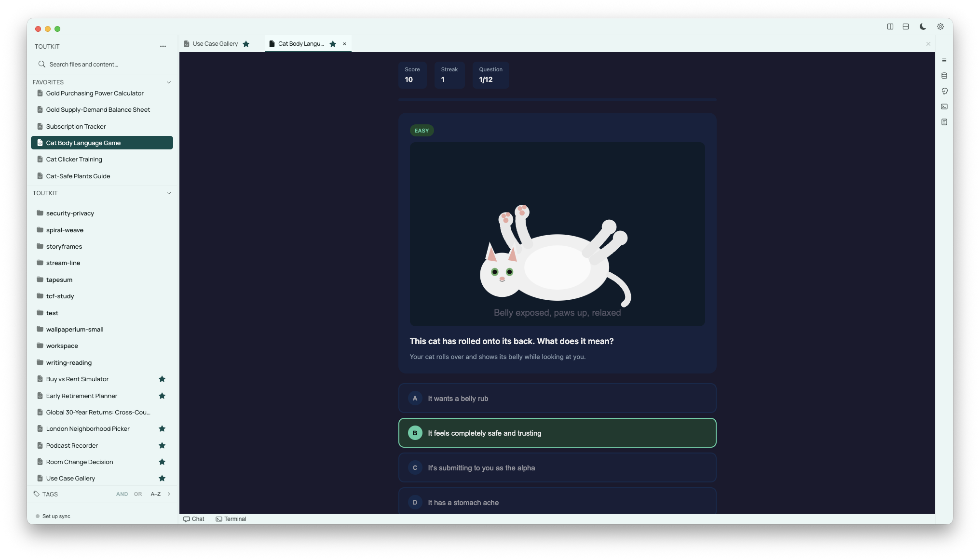Viewport: 980px width, 560px height.
Task: Expand the wallpaperium-small folder
Action: [x=102, y=330]
